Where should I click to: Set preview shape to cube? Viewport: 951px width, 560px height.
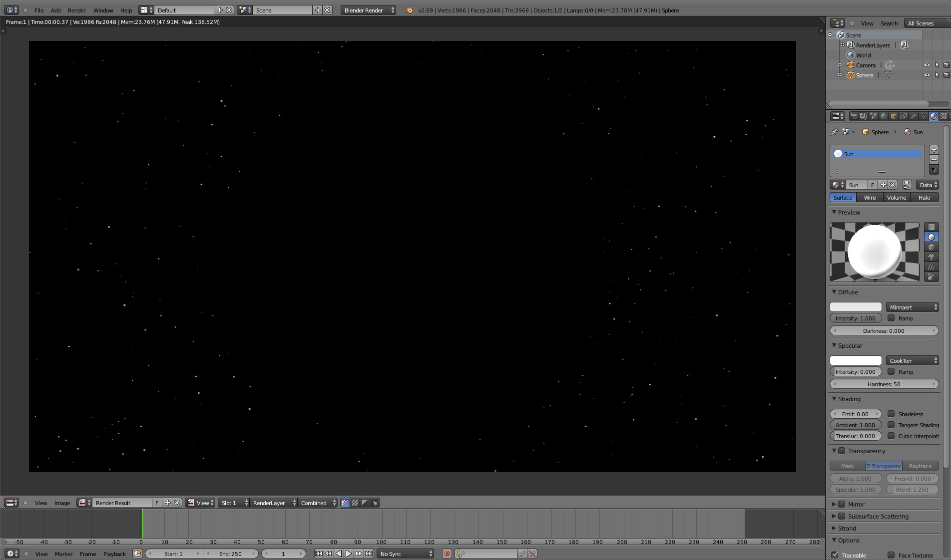tap(932, 247)
